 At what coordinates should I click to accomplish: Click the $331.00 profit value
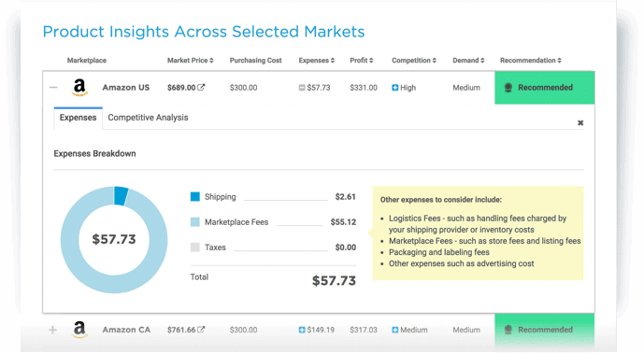[364, 88]
